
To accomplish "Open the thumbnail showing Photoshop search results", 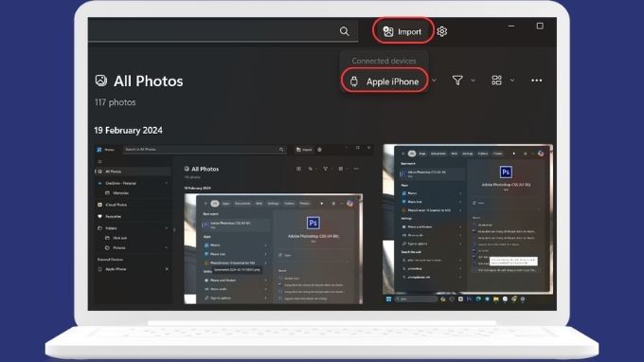I will click(x=468, y=225).
